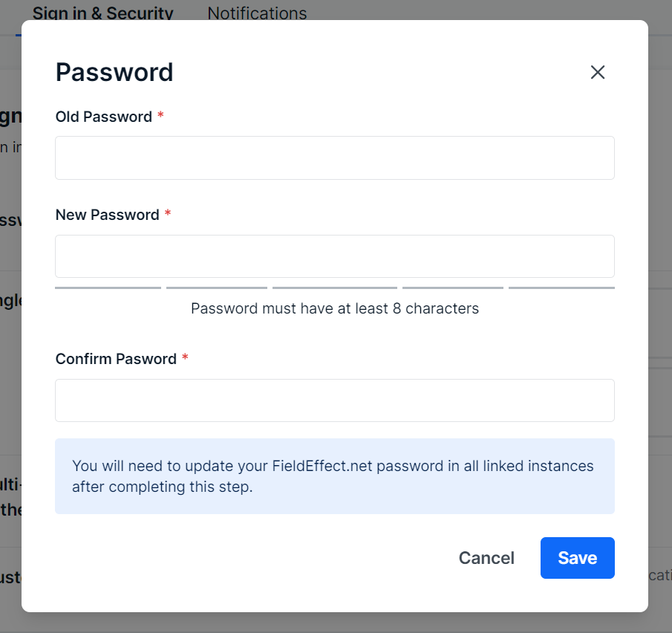The image size is (672, 633).
Task: Click the Cancel button
Action: click(x=486, y=558)
